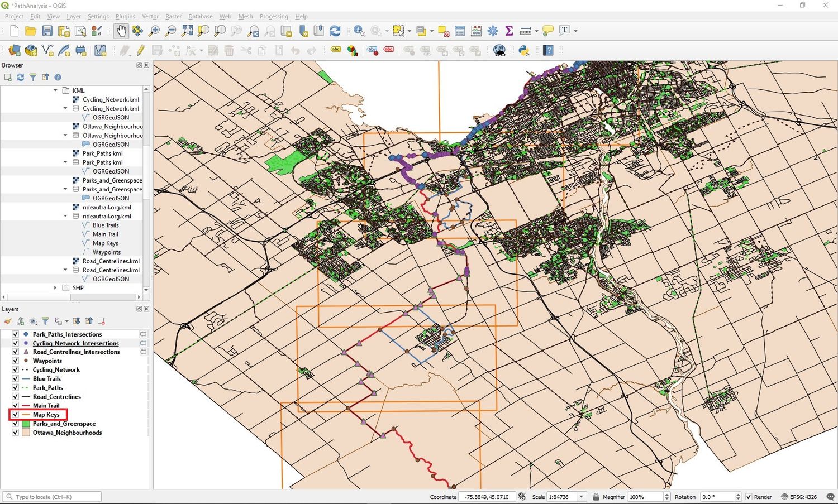The image size is (838, 504).
Task: Hide the Parks_and_Greenspace layer
Action: pos(15,424)
